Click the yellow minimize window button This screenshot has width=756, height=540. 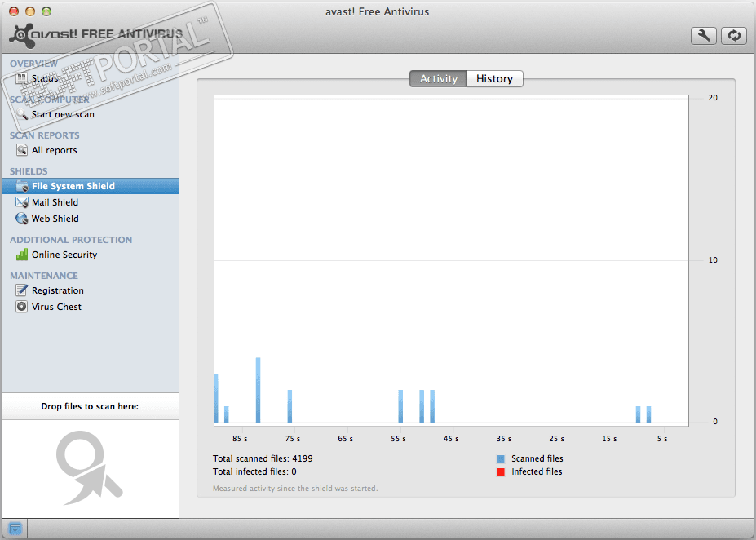(30, 11)
